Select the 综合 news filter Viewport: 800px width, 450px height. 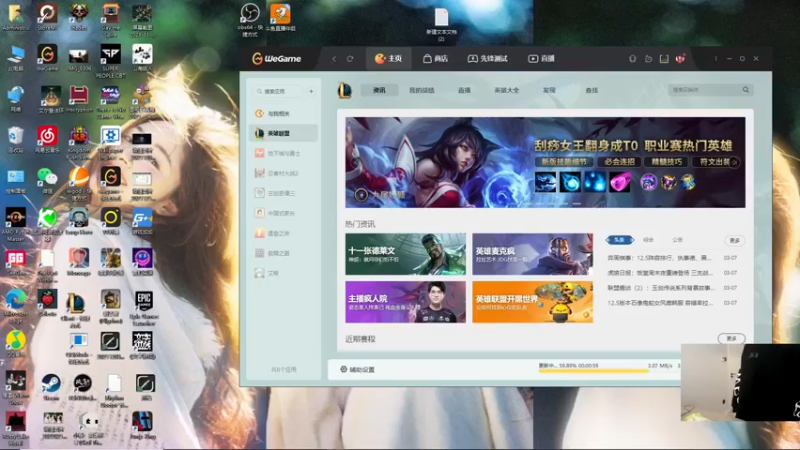click(648, 240)
